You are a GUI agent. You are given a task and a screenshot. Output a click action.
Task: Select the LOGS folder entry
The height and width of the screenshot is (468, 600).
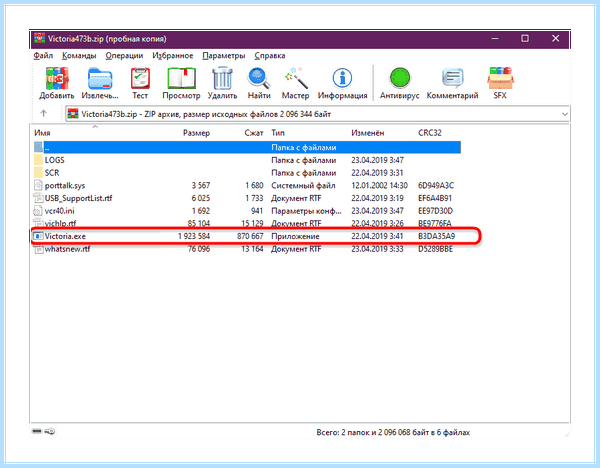pyautogui.click(x=54, y=160)
